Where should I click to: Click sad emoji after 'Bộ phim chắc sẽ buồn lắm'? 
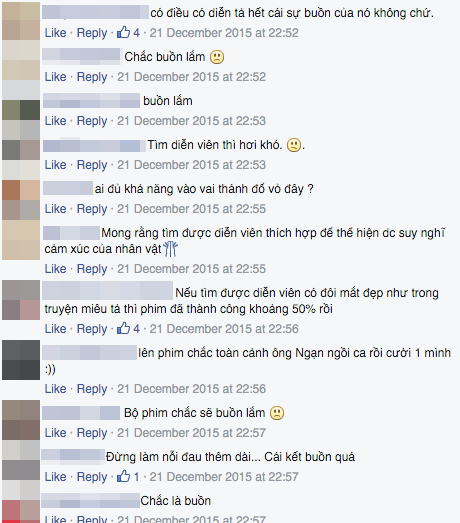[277, 413]
